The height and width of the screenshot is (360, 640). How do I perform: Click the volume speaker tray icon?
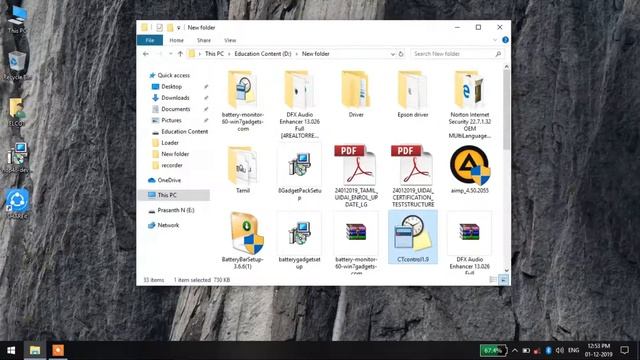(x=560, y=350)
